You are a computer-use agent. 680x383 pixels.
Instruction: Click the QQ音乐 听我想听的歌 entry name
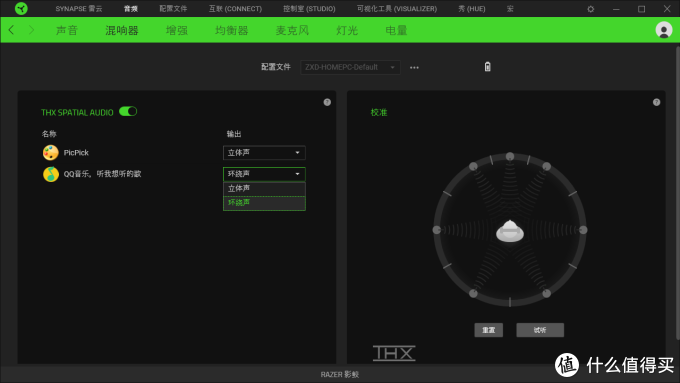[102, 174]
